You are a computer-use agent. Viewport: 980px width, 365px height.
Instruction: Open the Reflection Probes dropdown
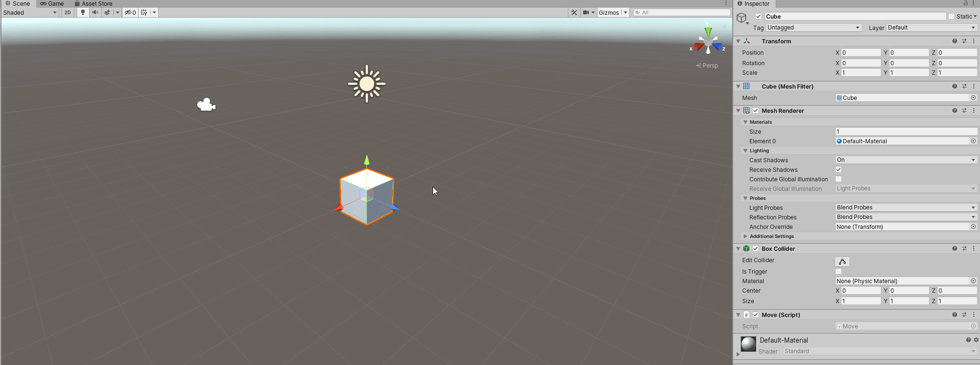point(907,217)
